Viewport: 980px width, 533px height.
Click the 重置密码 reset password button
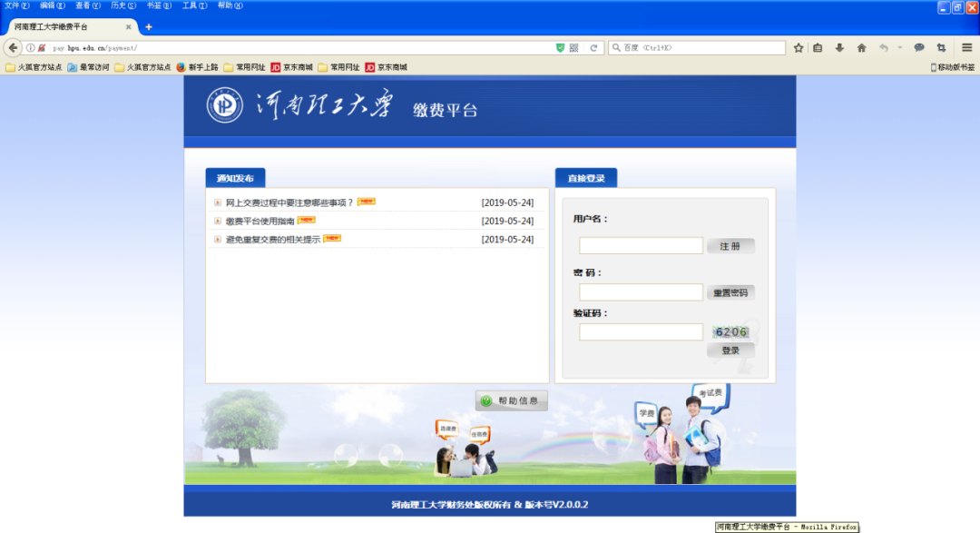730,292
